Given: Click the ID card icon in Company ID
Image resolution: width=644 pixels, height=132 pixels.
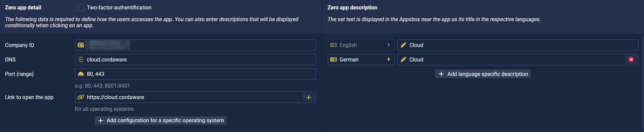Looking at the screenshot, I should (81, 45).
